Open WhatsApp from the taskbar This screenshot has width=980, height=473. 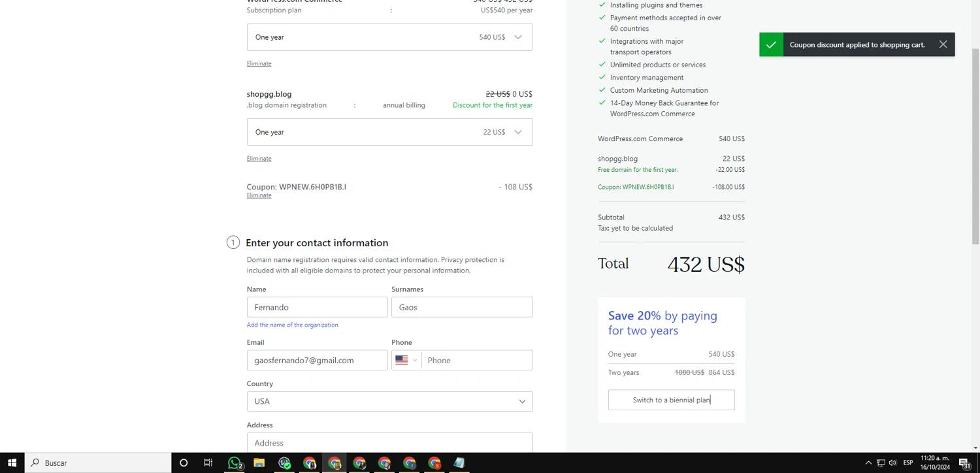click(x=235, y=463)
